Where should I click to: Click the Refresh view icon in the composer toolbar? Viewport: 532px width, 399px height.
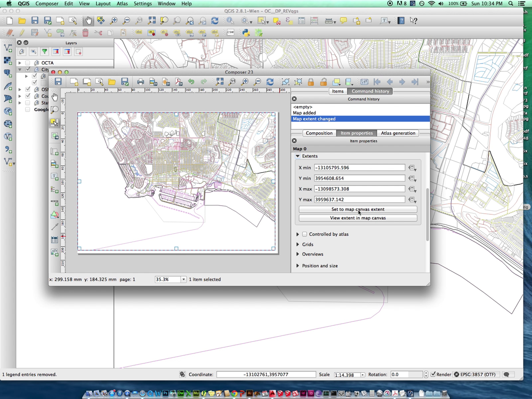(x=270, y=82)
